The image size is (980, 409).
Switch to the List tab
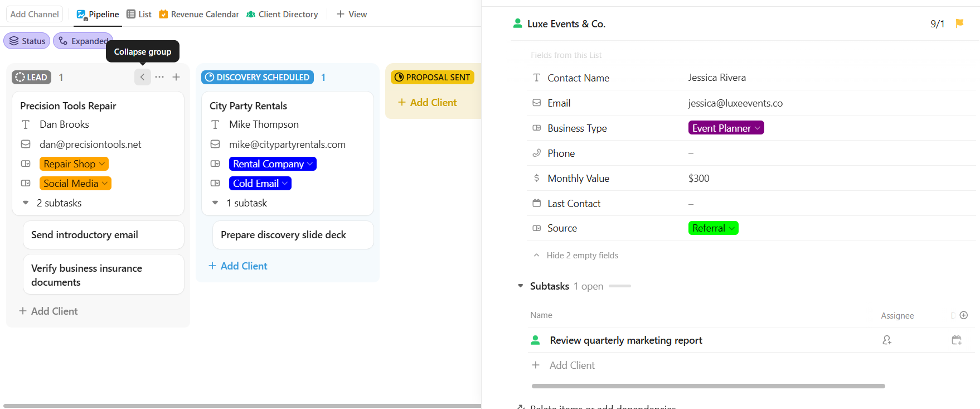(x=139, y=15)
